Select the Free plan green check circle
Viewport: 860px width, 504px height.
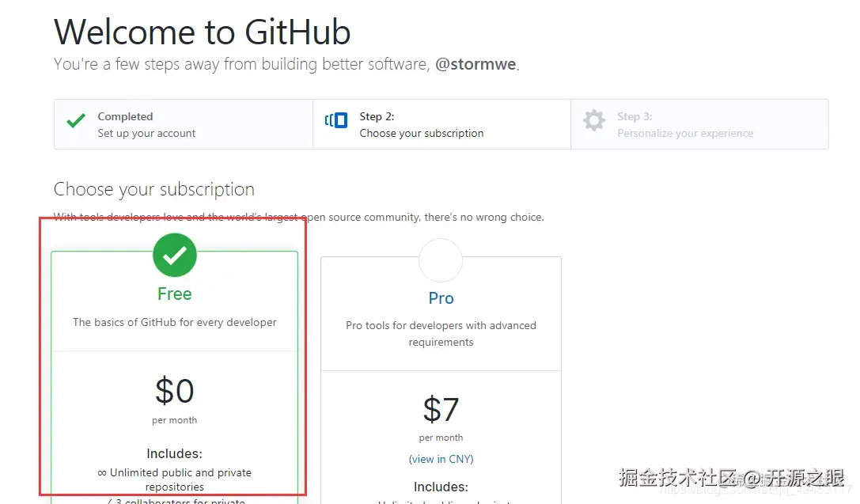[175, 255]
